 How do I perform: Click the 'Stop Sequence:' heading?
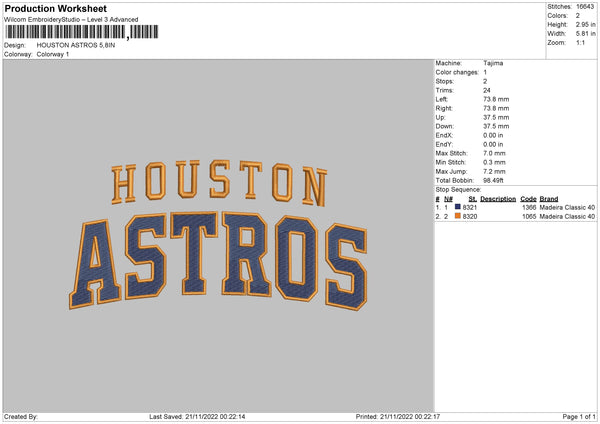(x=458, y=190)
